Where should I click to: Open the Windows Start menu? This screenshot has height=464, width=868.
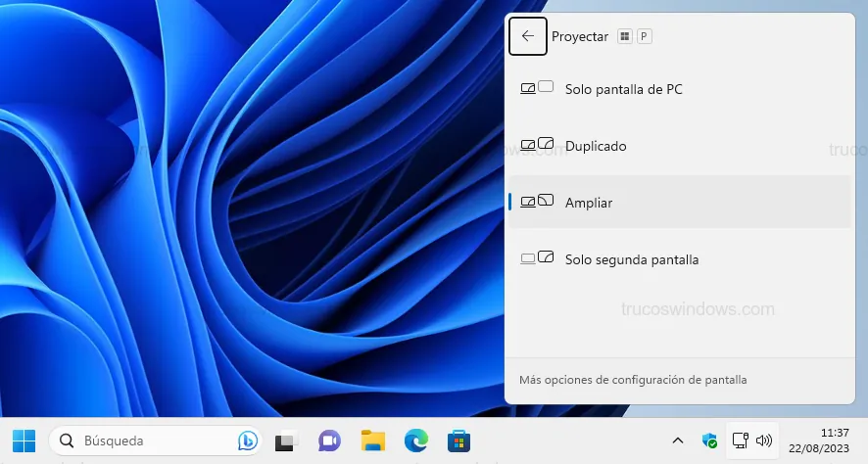24,441
